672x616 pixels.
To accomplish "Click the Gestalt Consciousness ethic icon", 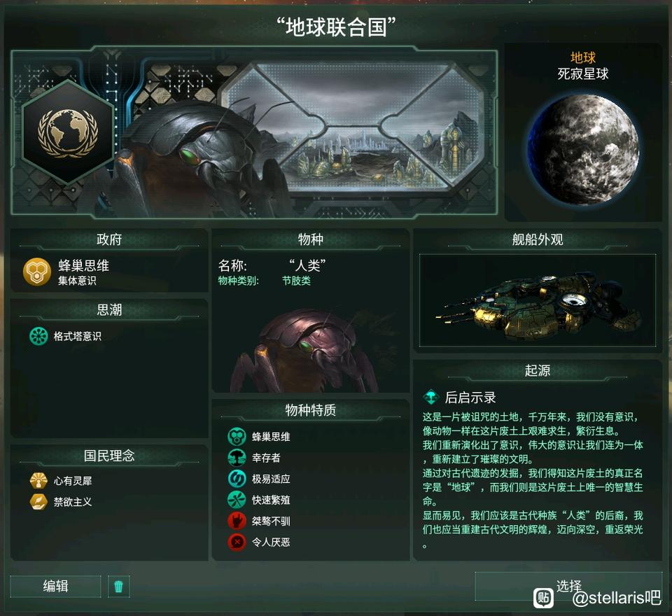I will coord(38,336).
